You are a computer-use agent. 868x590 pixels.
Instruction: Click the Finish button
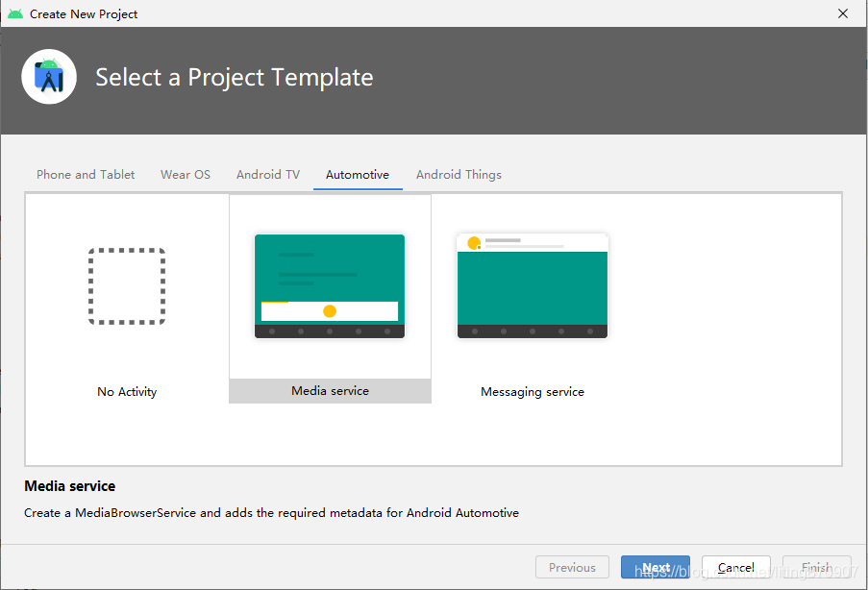tap(817, 567)
